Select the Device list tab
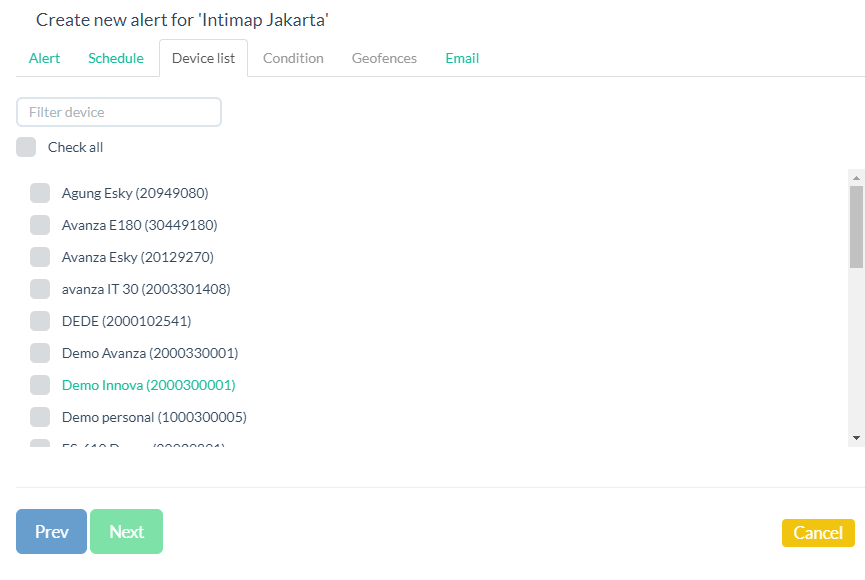The image size is (865, 580). coord(203,58)
